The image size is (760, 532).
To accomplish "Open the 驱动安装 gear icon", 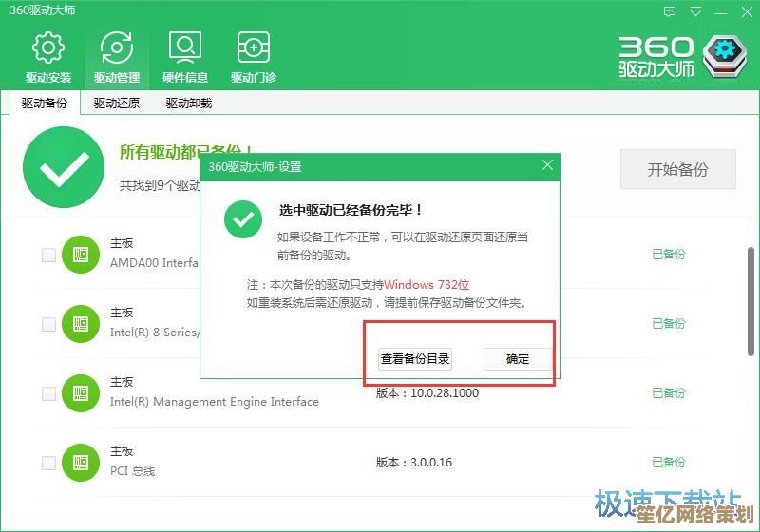I will (48, 47).
